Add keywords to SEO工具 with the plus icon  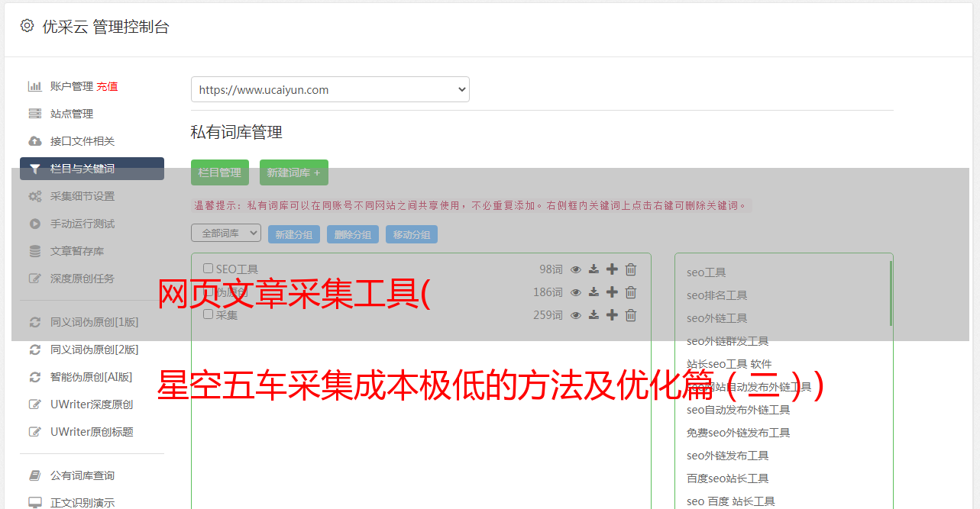612,269
